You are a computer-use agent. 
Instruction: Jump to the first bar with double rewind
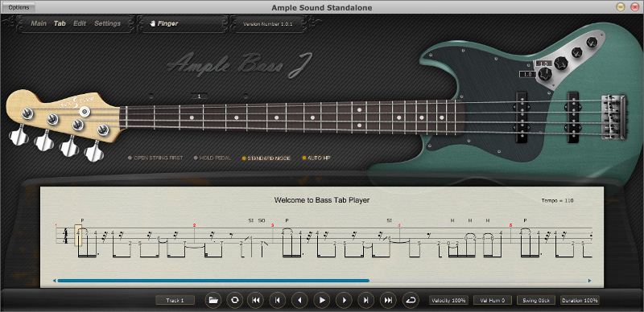[255, 300]
